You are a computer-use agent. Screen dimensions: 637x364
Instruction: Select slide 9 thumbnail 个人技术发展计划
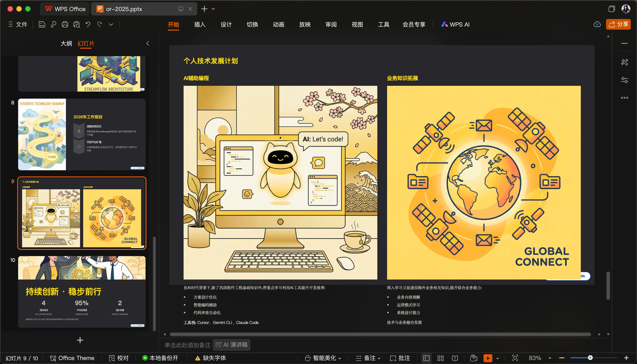coord(82,213)
